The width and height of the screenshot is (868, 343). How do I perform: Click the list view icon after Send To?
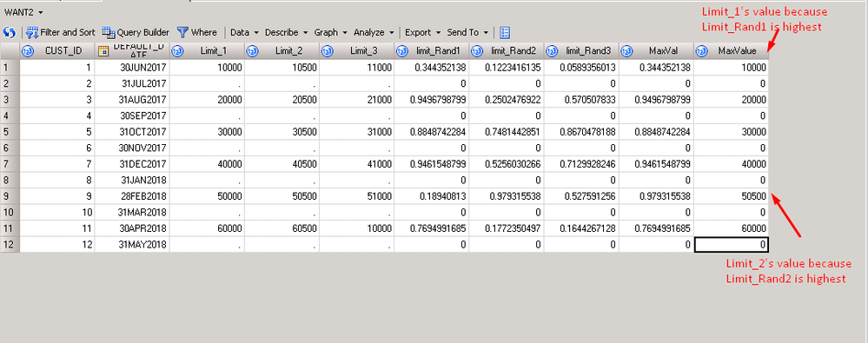[x=505, y=33]
